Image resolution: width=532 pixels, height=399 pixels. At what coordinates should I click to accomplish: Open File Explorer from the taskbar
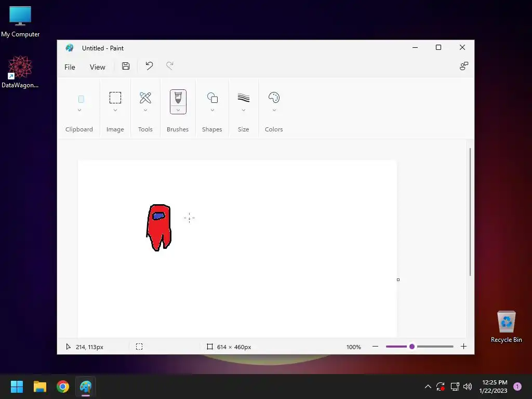[x=40, y=387]
